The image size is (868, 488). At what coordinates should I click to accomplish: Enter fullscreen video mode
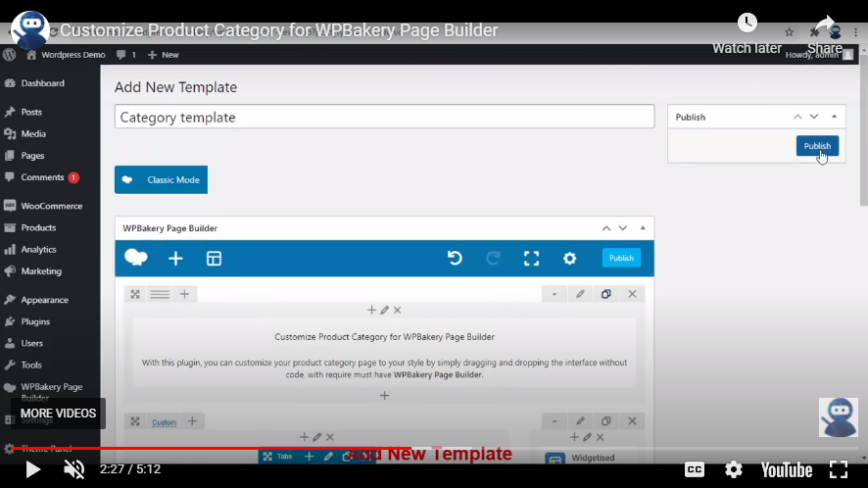[839, 469]
